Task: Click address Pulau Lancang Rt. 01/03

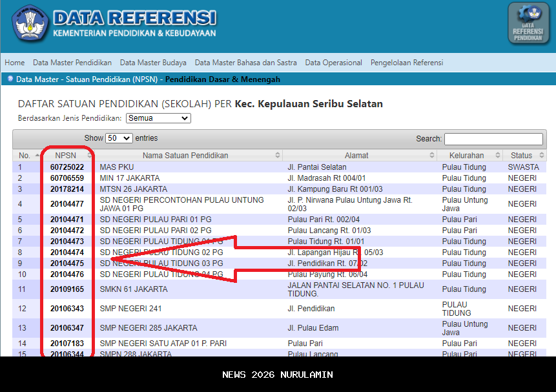Action: (329, 231)
